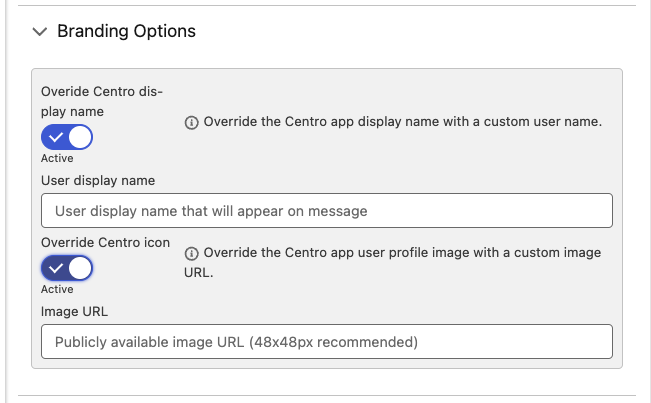The width and height of the screenshot is (651, 403).
Task: Click the checkmark in the Centro icon toggle
Action: [x=55, y=268]
